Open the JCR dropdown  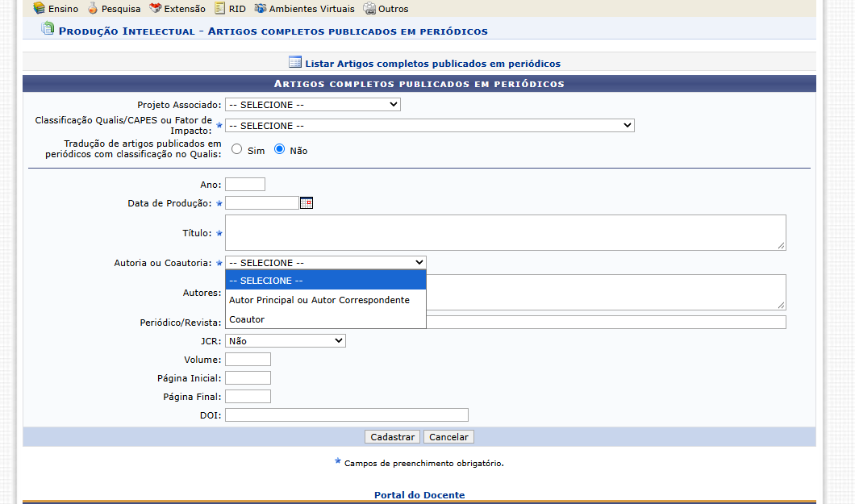click(286, 341)
